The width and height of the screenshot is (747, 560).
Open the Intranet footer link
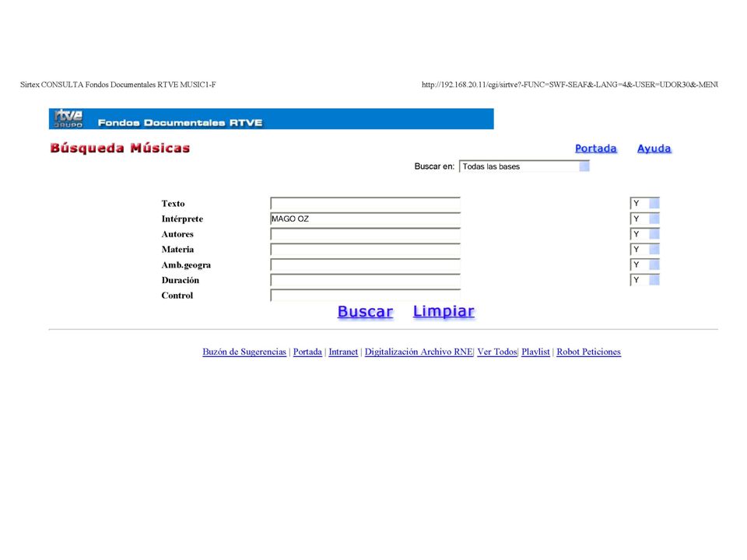343,352
